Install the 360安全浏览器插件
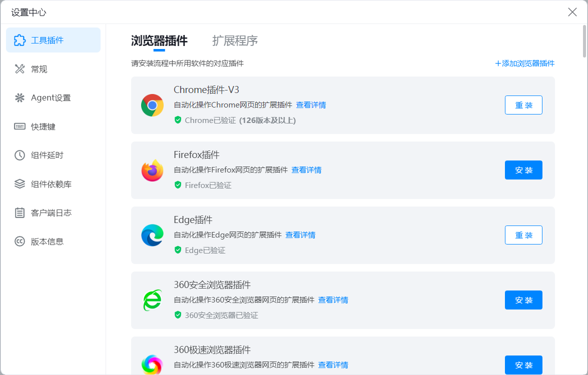This screenshot has width=588, height=375. (x=523, y=300)
